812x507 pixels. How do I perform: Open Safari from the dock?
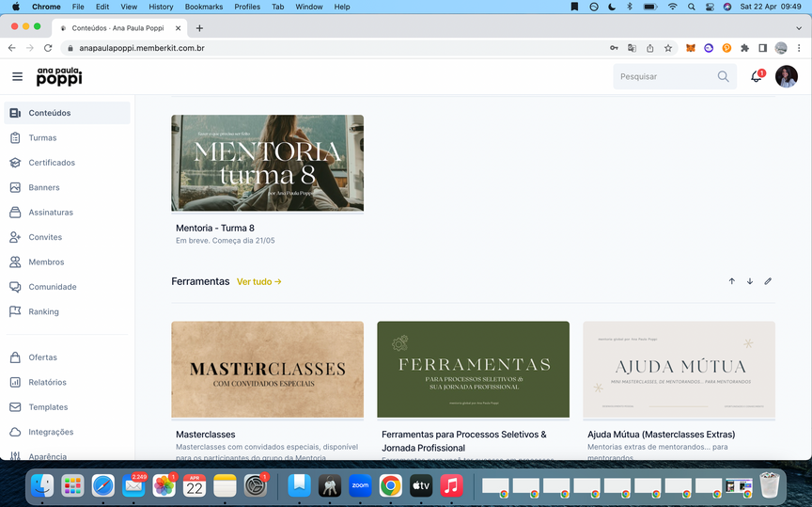[103, 485]
